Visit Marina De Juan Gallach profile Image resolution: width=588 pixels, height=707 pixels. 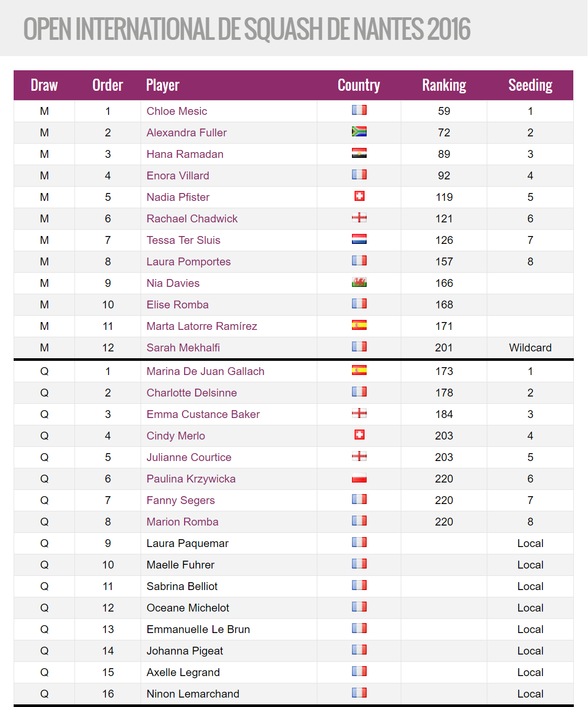[x=206, y=371]
